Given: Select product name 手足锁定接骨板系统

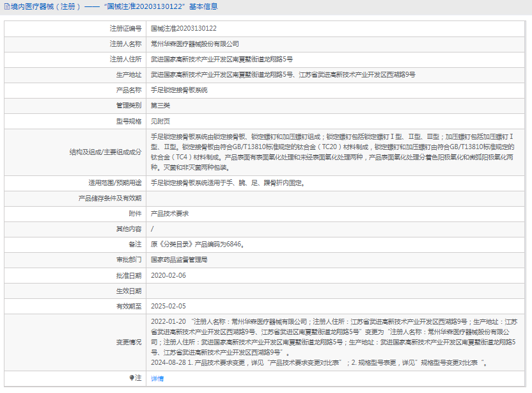Looking at the screenshot, I should click(179, 90).
